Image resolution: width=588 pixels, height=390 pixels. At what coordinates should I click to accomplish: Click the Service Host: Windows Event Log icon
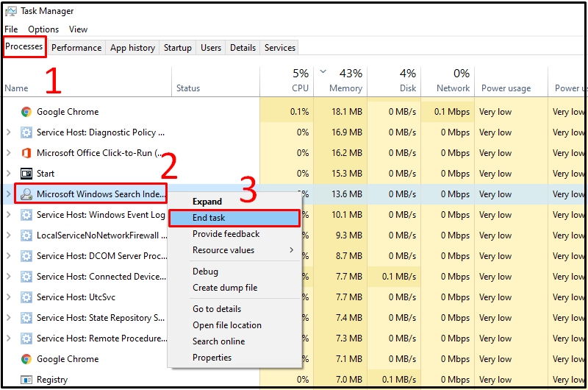click(26, 215)
